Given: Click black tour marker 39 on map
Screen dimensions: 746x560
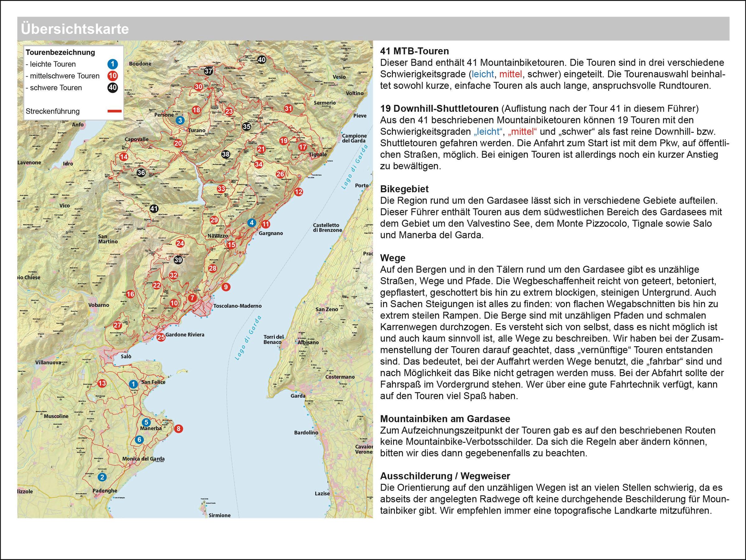Looking at the screenshot, I should coord(178,260).
